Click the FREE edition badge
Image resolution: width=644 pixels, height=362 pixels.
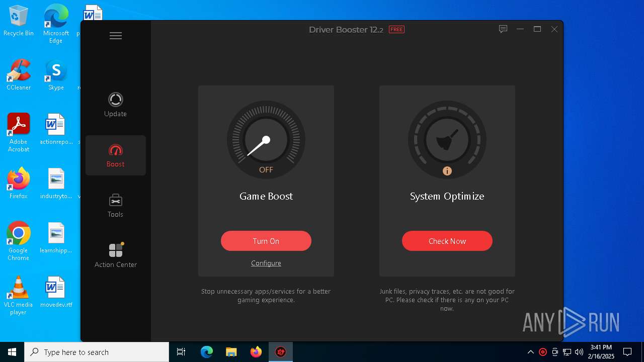pos(396,30)
